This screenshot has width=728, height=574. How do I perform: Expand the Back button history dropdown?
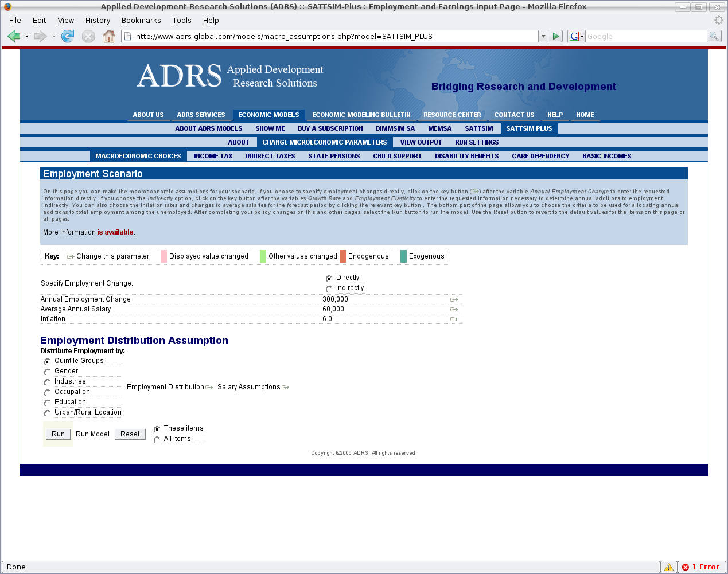pos(27,37)
